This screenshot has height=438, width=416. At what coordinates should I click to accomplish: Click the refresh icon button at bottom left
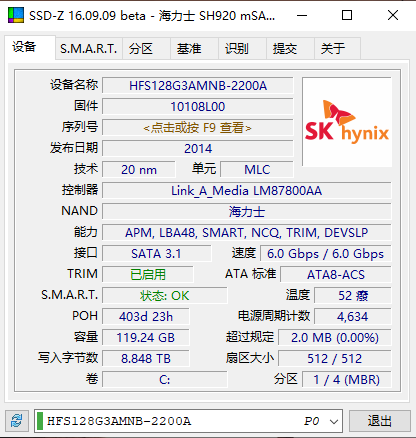(17, 421)
